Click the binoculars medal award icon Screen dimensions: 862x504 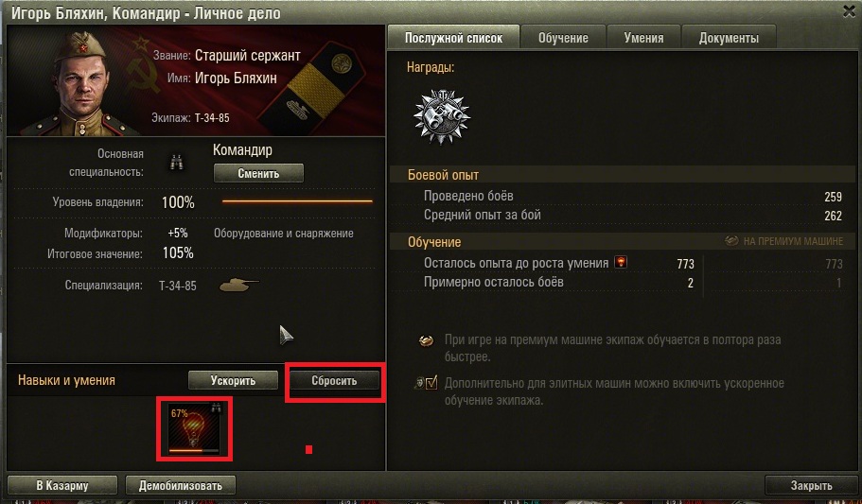pyautogui.click(x=442, y=116)
